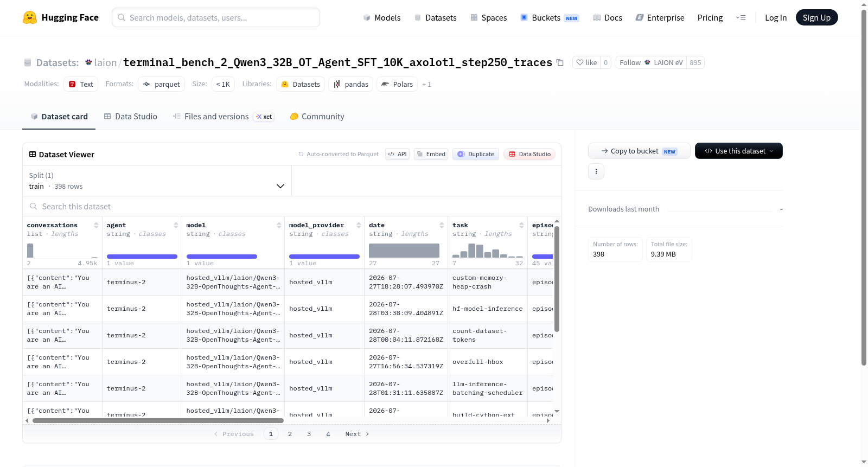Show the +1 additional libraries

426,85
